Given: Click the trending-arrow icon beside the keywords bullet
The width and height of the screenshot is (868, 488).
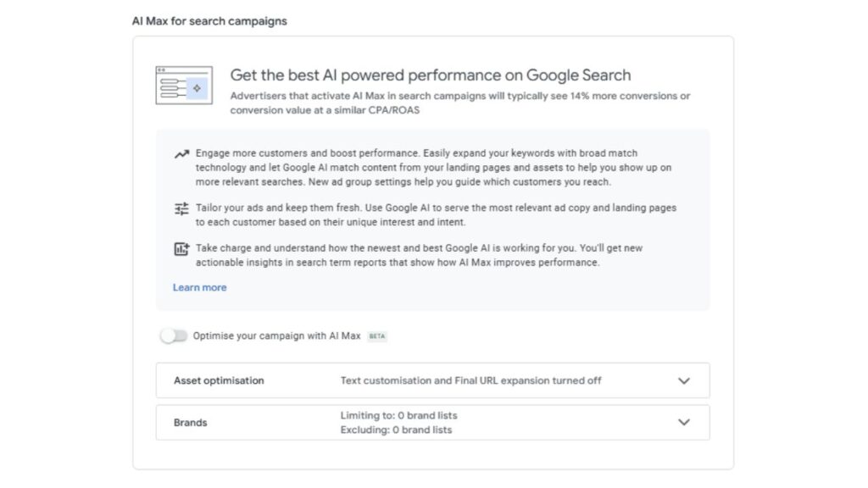Looking at the screenshot, I should [x=181, y=153].
